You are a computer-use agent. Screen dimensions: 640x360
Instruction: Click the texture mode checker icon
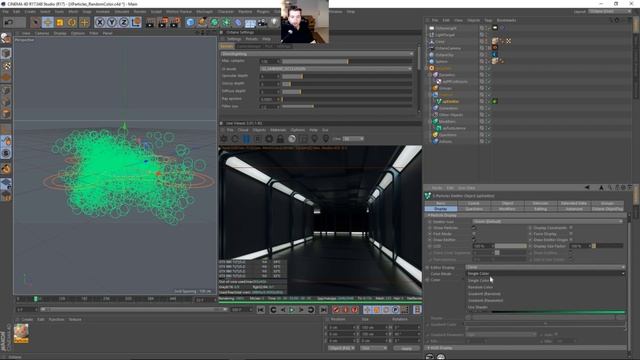[6, 66]
